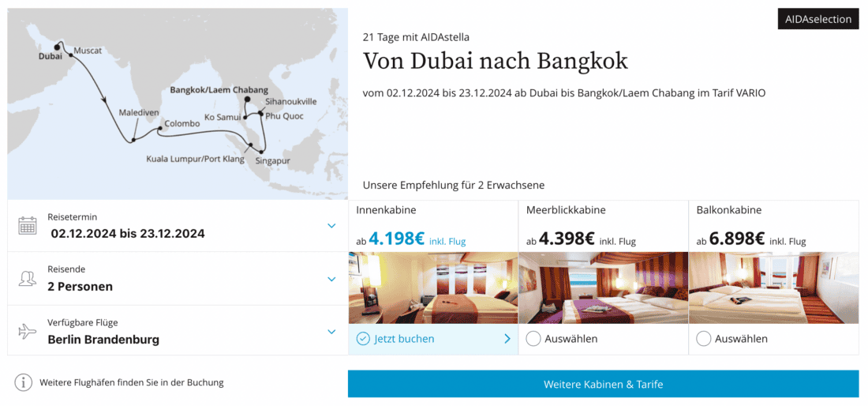Expand the Berlin Brandenburg flights dropdown

click(331, 332)
